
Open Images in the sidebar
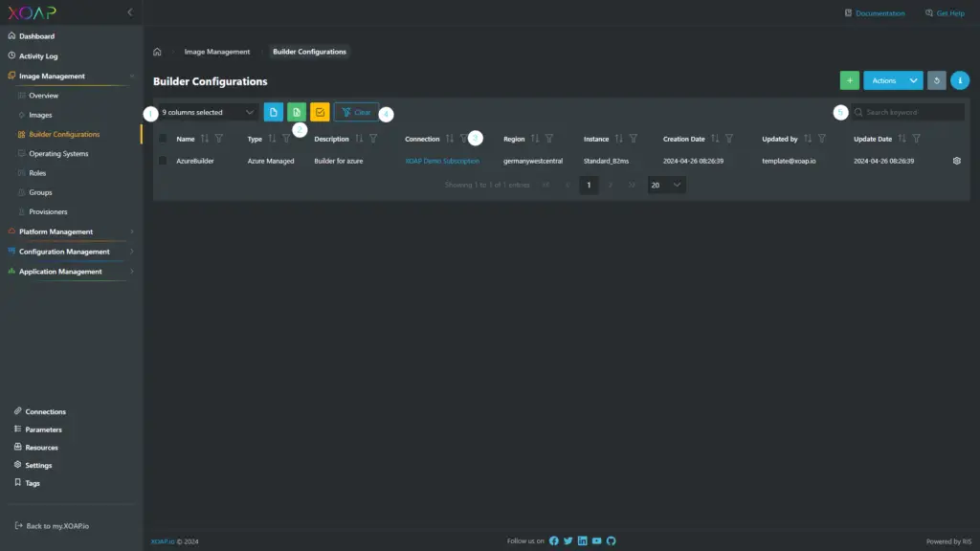point(40,115)
